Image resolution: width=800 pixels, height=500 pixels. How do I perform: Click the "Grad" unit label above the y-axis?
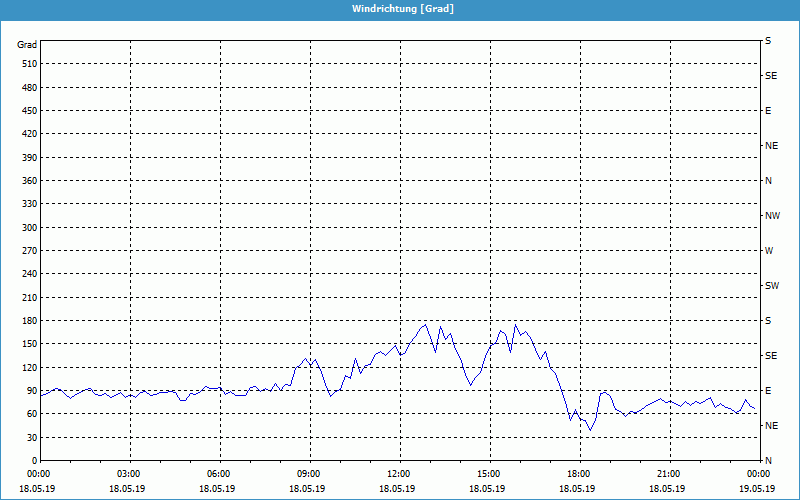point(27,45)
